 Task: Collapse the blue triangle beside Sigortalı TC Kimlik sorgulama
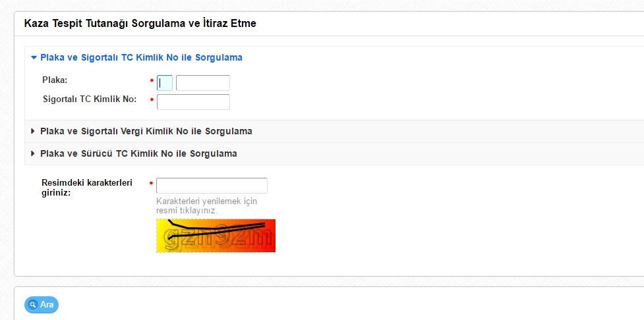(x=34, y=57)
